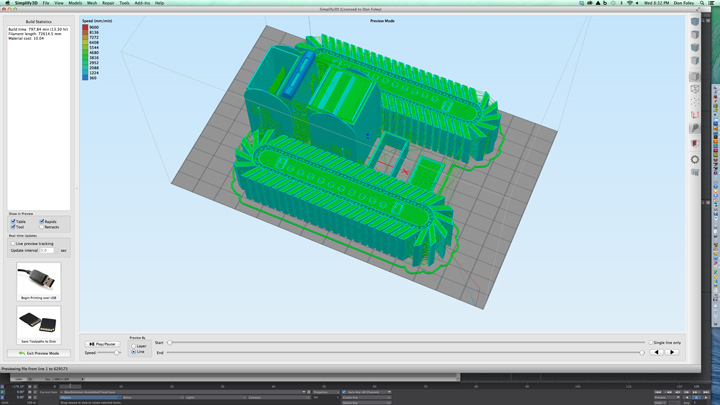The width and height of the screenshot is (720, 405).
Task: Click Exit Preview Mode button
Action: pyautogui.click(x=38, y=353)
